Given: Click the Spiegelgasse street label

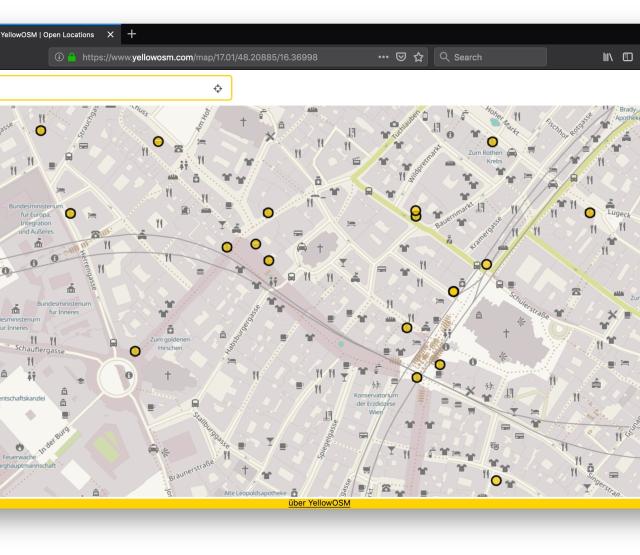Looking at the screenshot, I should pyautogui.click(x=328, y=440).
